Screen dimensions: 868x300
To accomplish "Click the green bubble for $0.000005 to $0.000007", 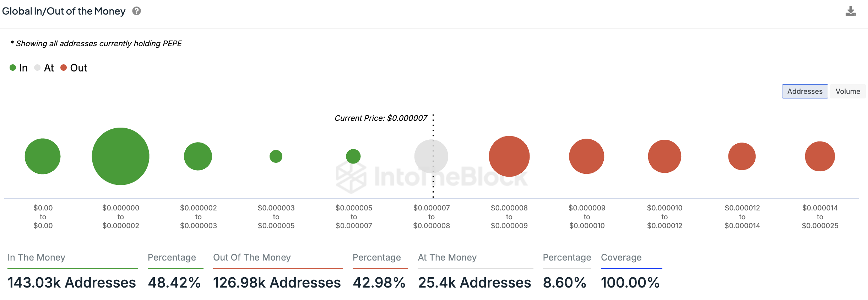I will 353,156.
